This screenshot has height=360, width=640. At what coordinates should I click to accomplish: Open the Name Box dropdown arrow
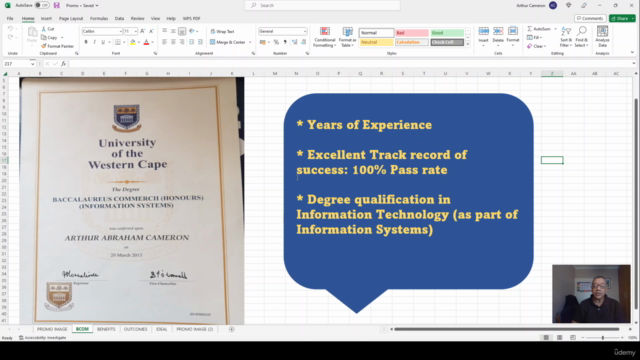point(33,64)
